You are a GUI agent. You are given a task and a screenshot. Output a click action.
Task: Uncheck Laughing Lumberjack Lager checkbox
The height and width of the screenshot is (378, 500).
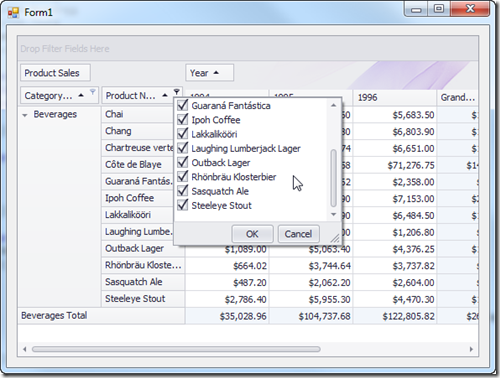click(183, 148)
